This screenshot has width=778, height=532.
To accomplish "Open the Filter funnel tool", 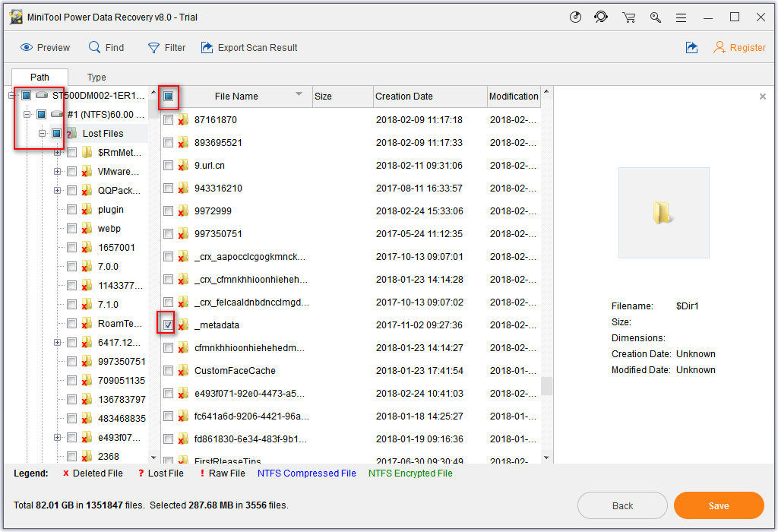I will tap(166, 48).
